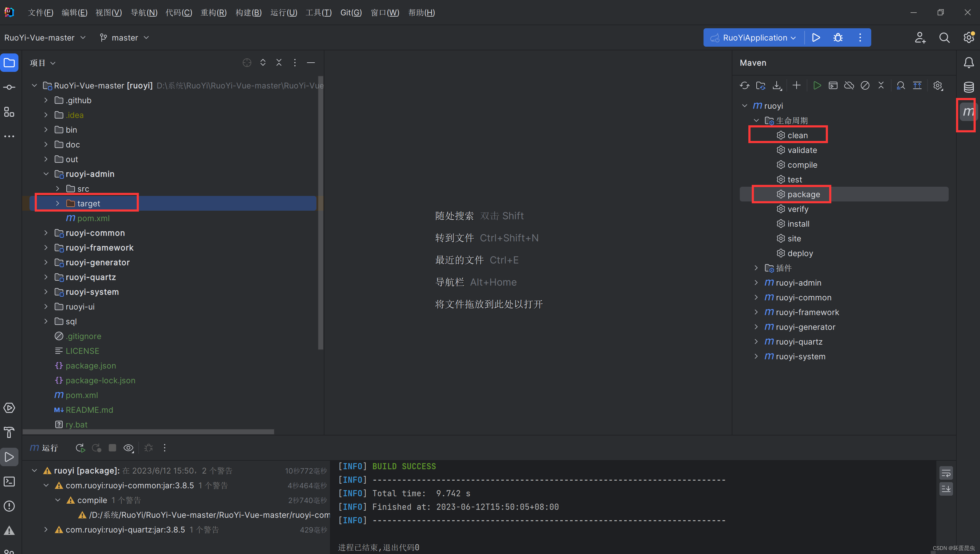The height and width of the screenshot is (554, 980).
Task: Run RuoYiApplication with the play button
Action: pos(816,38)
